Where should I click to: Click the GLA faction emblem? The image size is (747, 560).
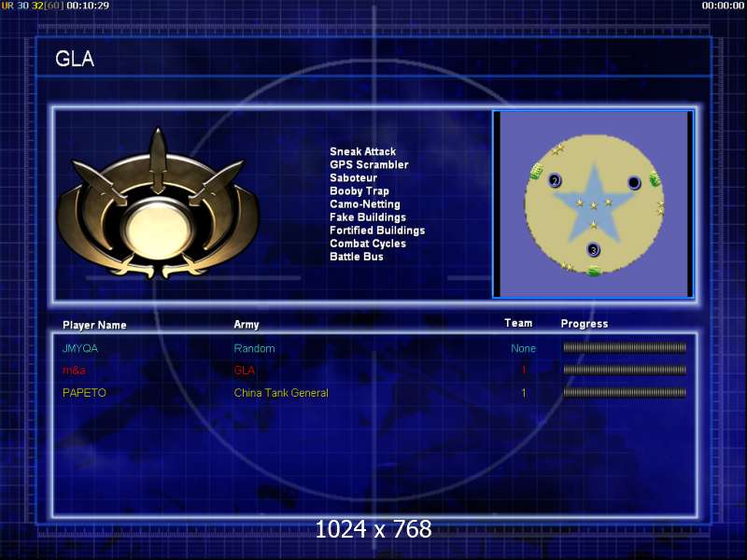[158, 204]
